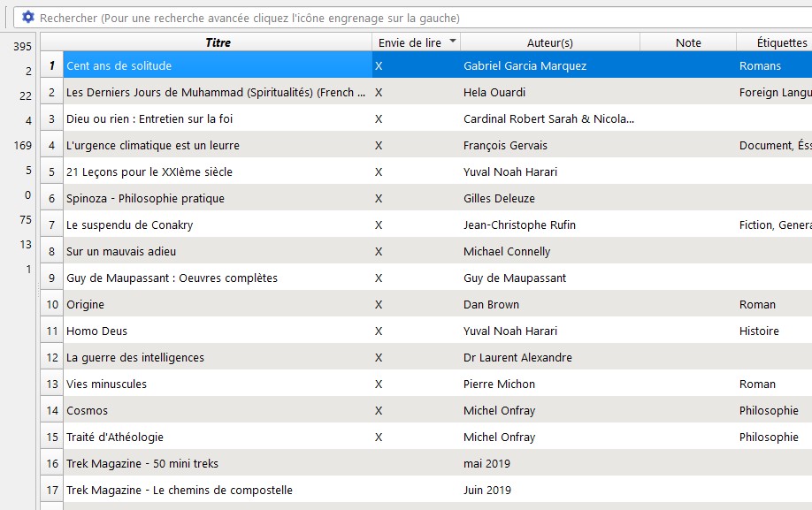The image size is (812, 510).
Task: Select 'Dieu ou rien : Entretien sur la foi'
Action: coord(149,119)
